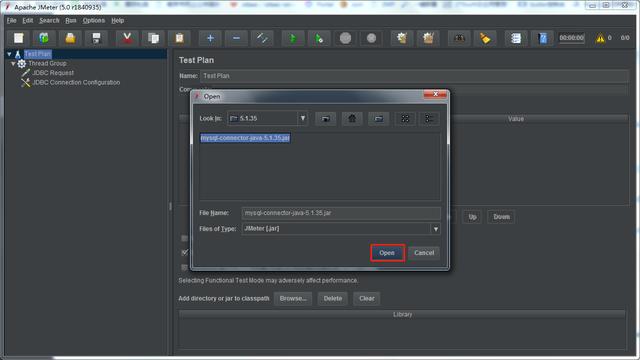Switch Open dialog to Details view
The image size is (640, 360).
point(429,119)
